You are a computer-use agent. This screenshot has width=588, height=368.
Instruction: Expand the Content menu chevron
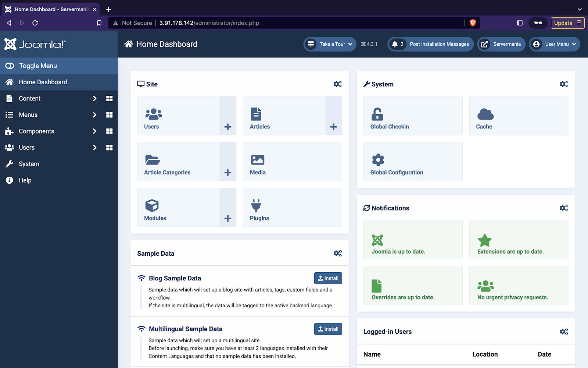point(94,99)
